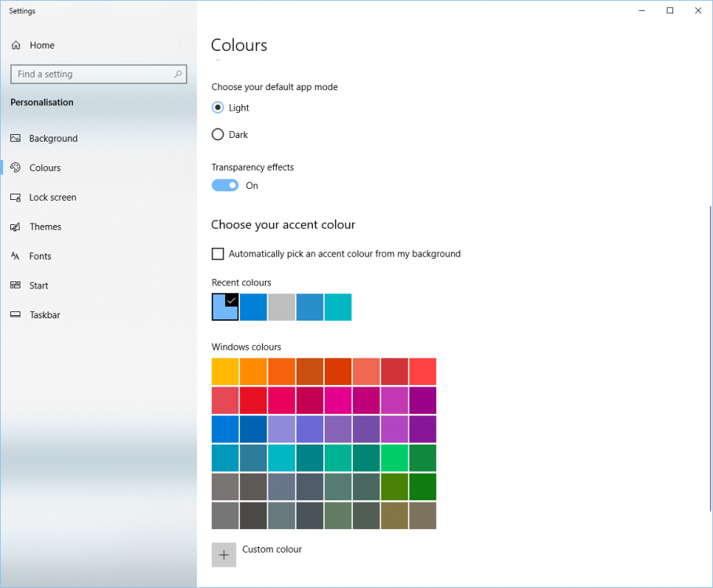This screenshot has height=588, width=713.
Task: Choose the yellow swatch in Windows colours
Action: click(x=225, y=372)
